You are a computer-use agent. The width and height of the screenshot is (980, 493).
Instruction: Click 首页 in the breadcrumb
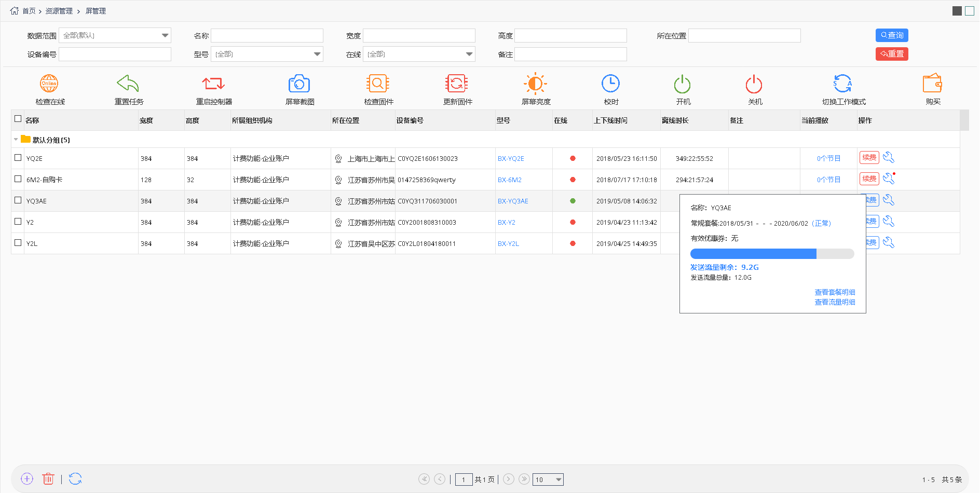tap(29, 11)
